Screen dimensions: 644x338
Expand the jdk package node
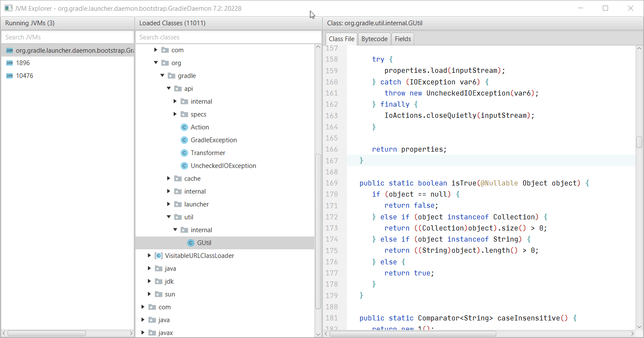[150, 281]
